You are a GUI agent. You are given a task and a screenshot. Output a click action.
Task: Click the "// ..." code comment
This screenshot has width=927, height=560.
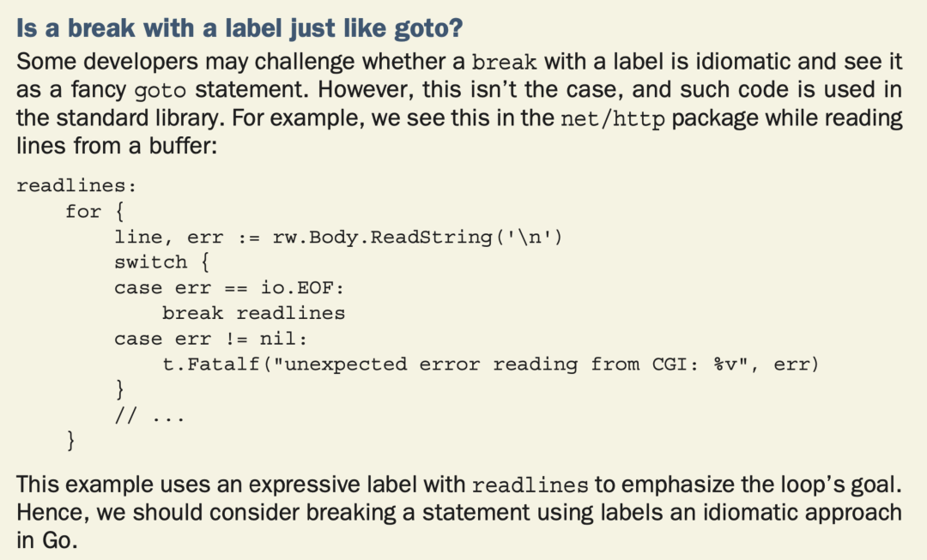click(x=149, y=417)
